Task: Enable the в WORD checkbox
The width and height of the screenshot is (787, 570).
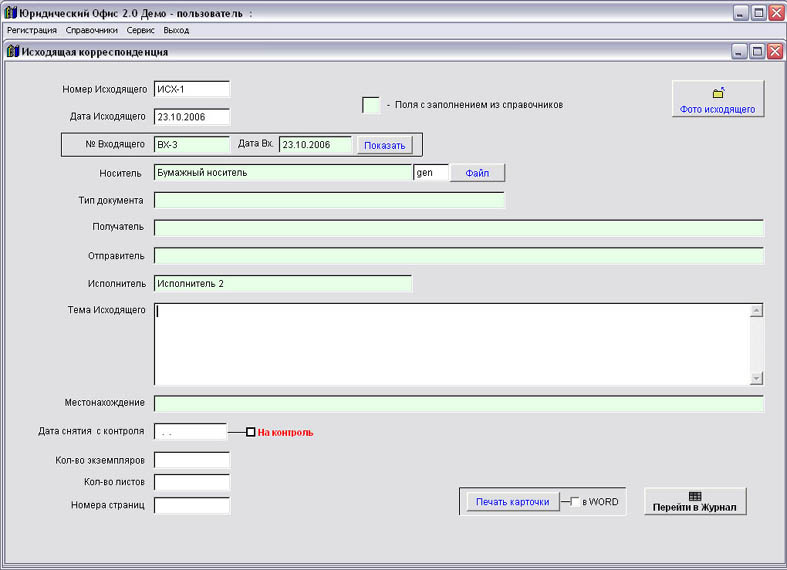Action: coord(575,501)
